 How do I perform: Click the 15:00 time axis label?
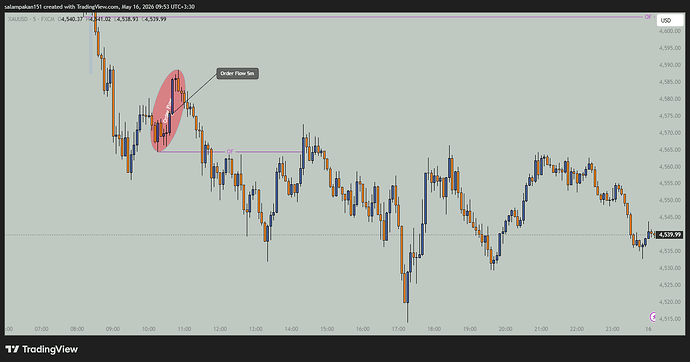coord(327,329)
